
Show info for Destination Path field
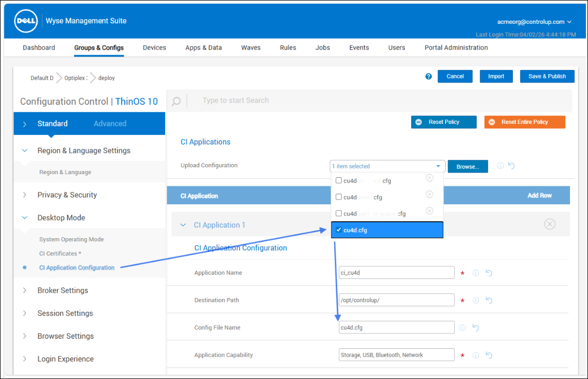pyautogui.click(x=475, y=300)
